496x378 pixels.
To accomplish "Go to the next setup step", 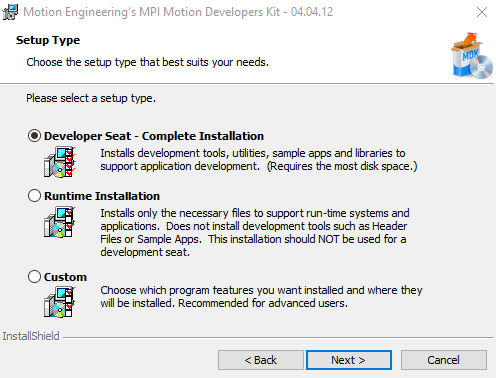I will [x=349, y=360].
